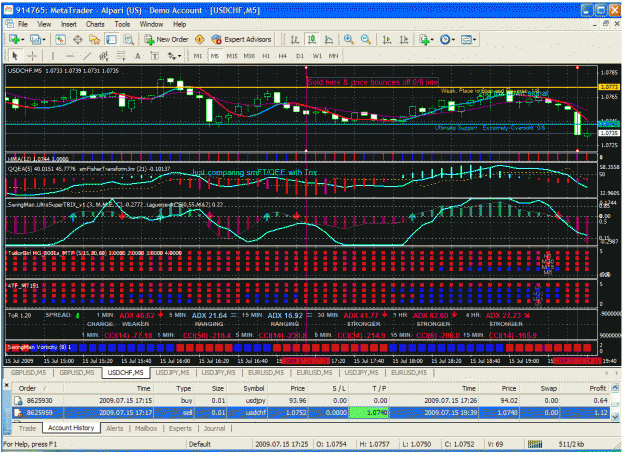Click the orange diamond icon beside New Order

(200, 39)
